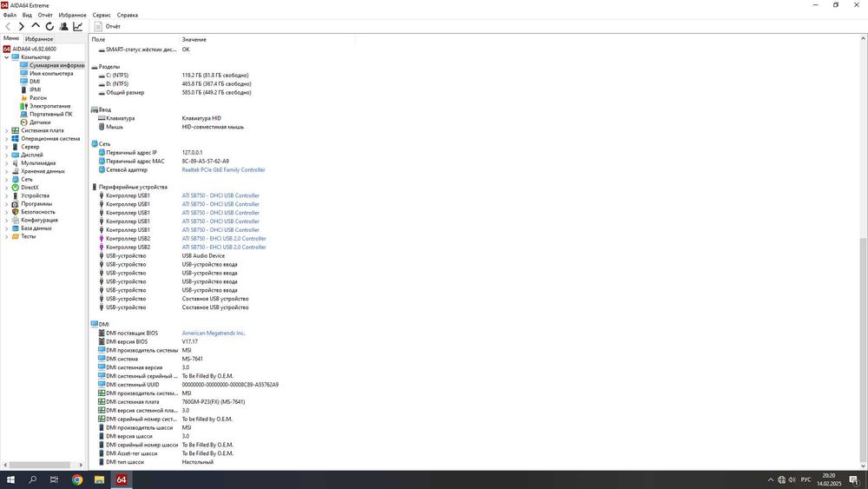868x489 pixels.
Task: Select the AIDA64 v6.92.6600 root node
Action: [30, 49]
